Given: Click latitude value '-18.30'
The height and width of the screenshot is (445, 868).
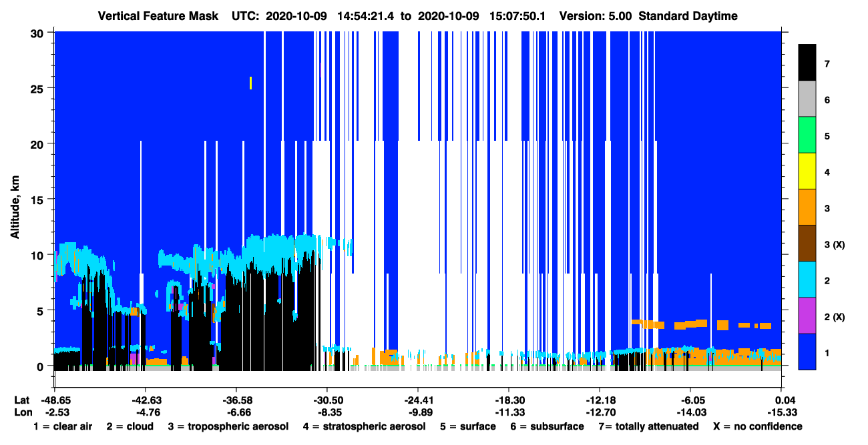Looking at the screenshot, I should coord(509,400).
